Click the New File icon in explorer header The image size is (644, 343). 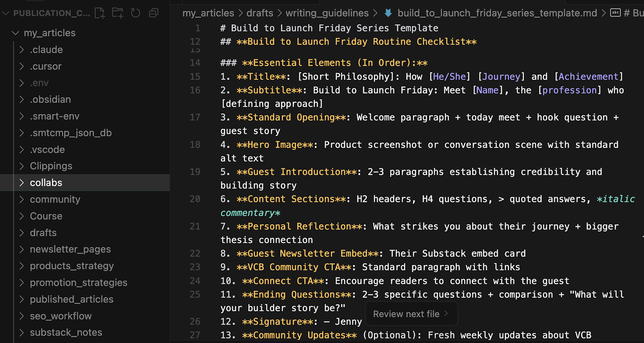[x=100, y=13]
